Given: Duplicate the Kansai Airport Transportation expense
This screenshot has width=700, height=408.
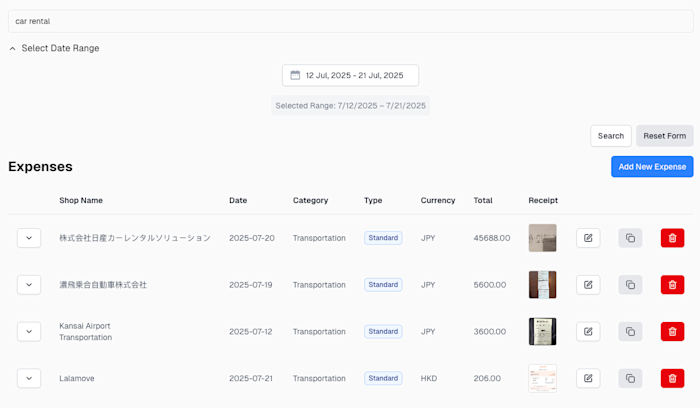Looking at the screenshot, I should tap(630, 331).
